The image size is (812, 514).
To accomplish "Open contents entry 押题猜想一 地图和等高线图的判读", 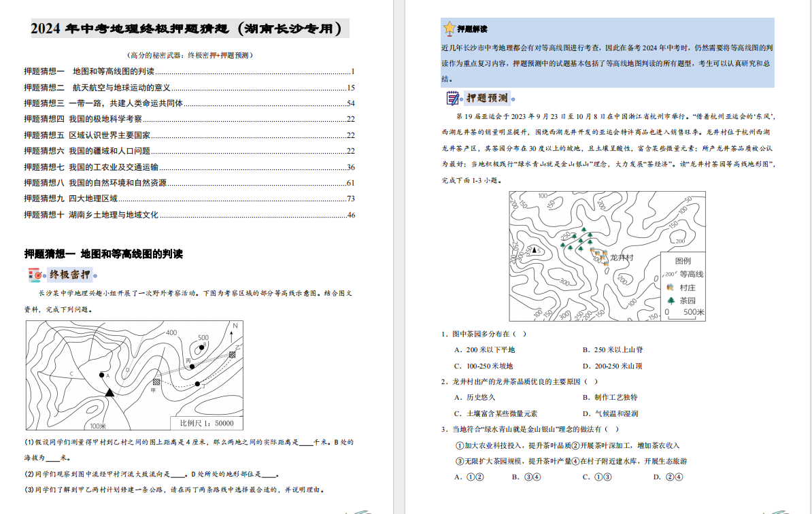I will [190, 71].
